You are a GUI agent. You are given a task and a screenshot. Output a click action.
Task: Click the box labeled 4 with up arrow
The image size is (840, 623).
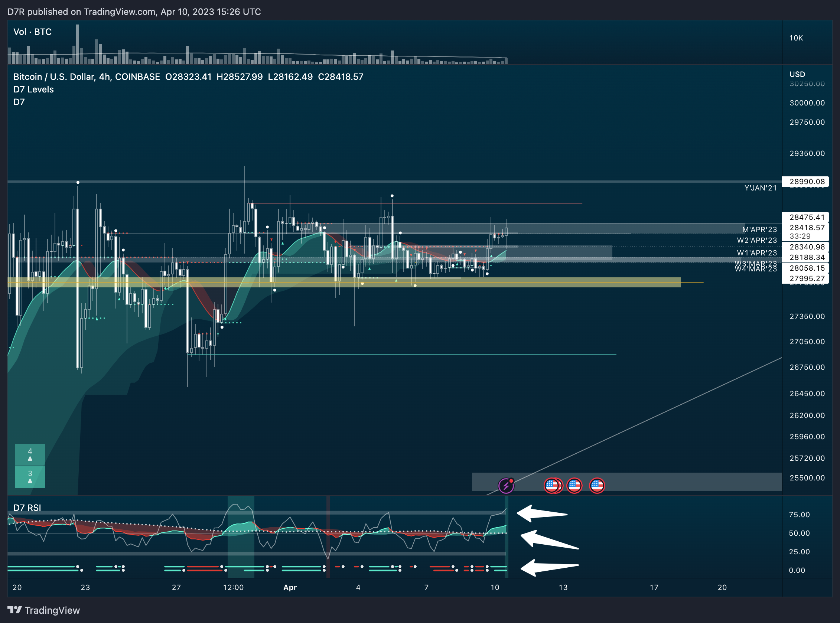click(x=30, y=455)
